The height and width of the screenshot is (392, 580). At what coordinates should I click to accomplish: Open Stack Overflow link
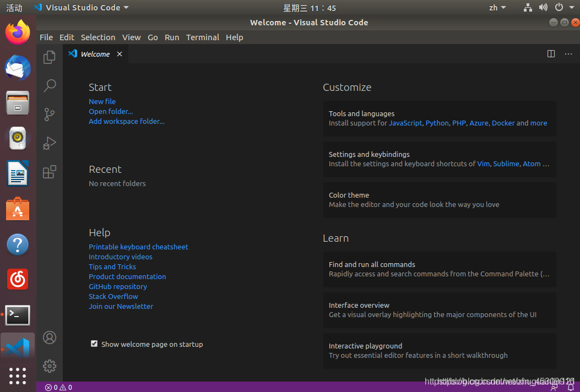pos(113,297)
